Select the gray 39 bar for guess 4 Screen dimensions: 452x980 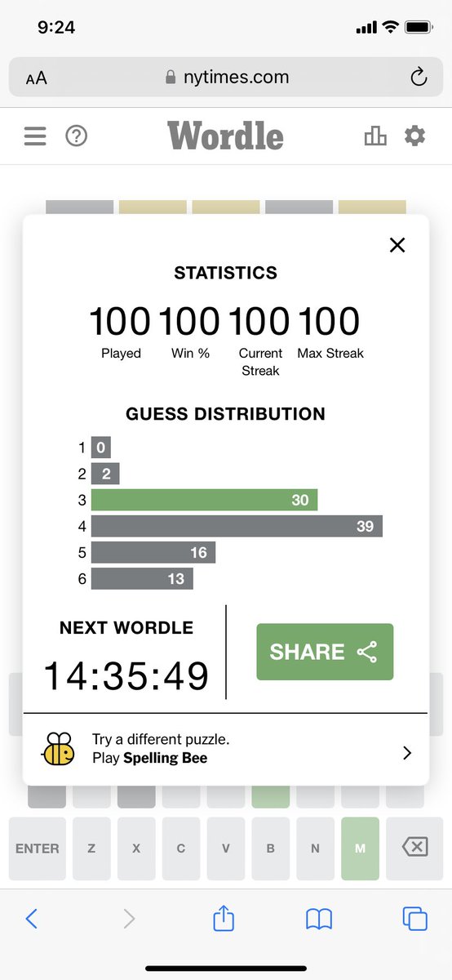click(x=237, y=527)
